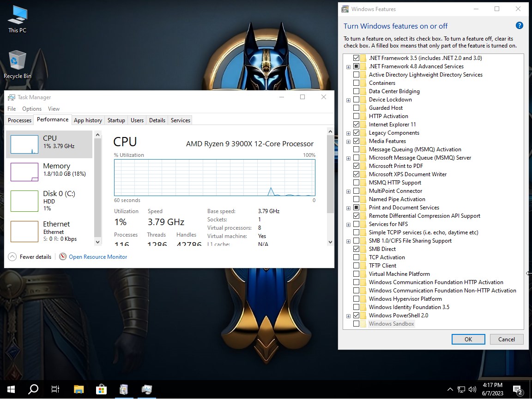Expand SMB 1.0/CIFS File Sharing Support

click(x=348, y=241)
